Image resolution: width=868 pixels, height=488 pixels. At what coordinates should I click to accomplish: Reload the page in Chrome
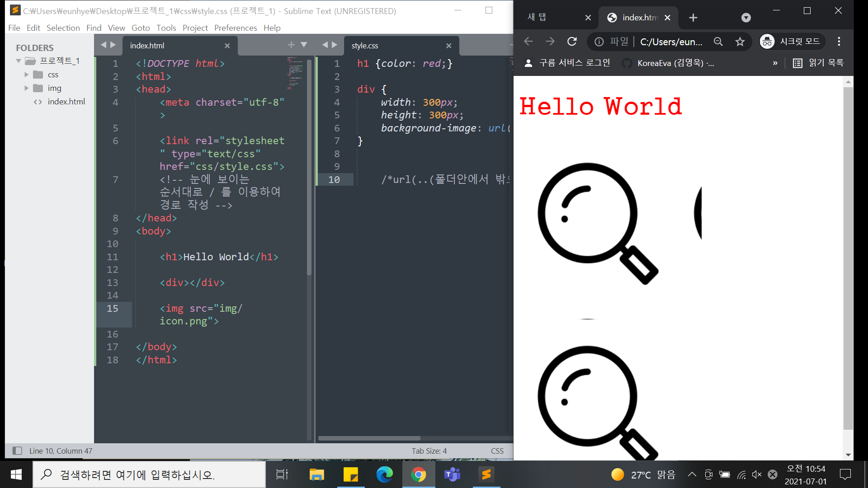click(572, 42)
